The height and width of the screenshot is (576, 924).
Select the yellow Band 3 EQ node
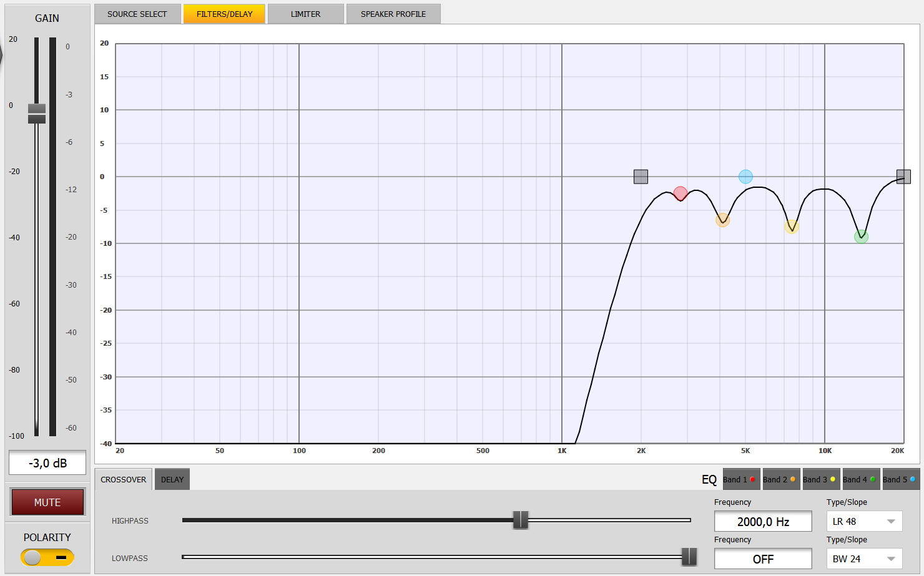(x=792, y=226)
